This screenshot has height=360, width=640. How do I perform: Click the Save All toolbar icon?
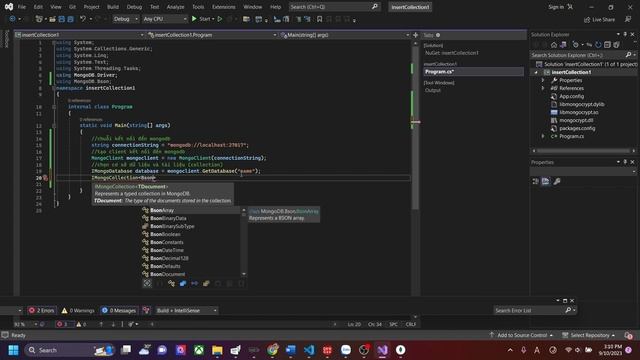(70, 19)
